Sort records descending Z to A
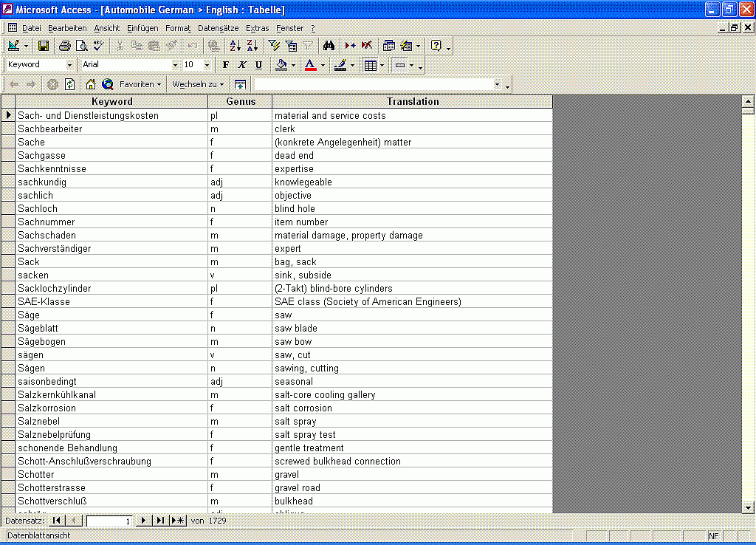This screenshot has height=545, width=756. [x=252, y=46]
